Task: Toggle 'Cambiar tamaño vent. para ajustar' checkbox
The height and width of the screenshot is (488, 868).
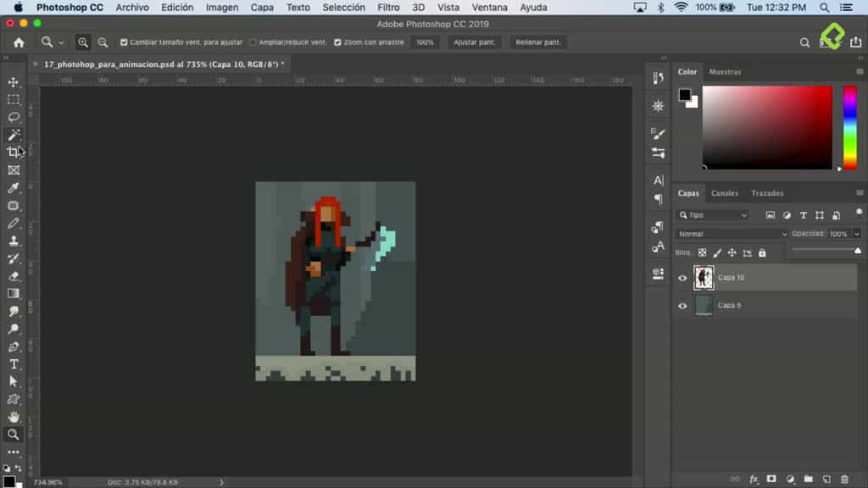Action: [x=124, y=42]
